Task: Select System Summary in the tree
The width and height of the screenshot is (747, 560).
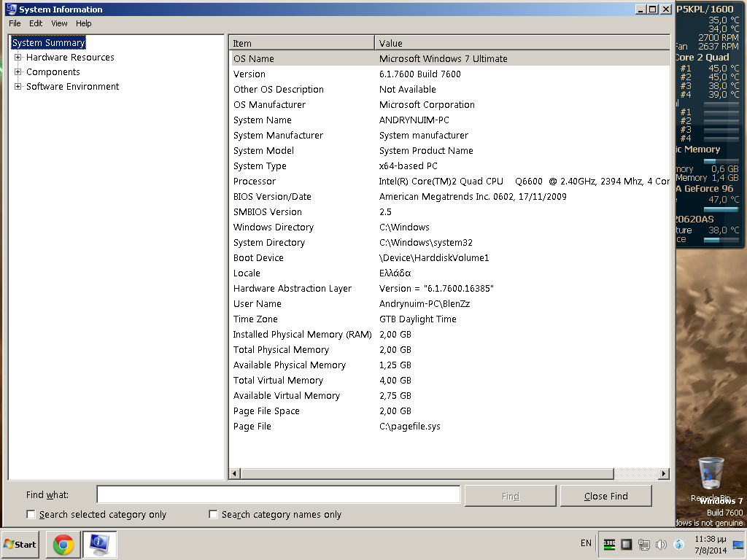Action: click(x=48, y=42)
